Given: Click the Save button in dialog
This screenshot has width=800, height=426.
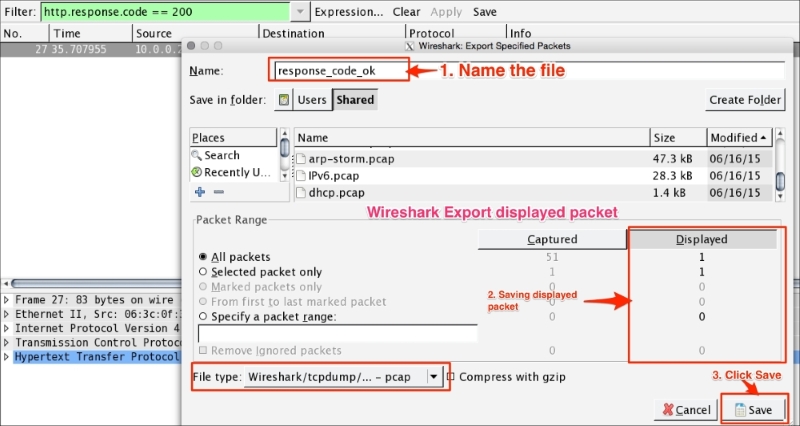Looking at the screenshot, I should tap(754, 410).
